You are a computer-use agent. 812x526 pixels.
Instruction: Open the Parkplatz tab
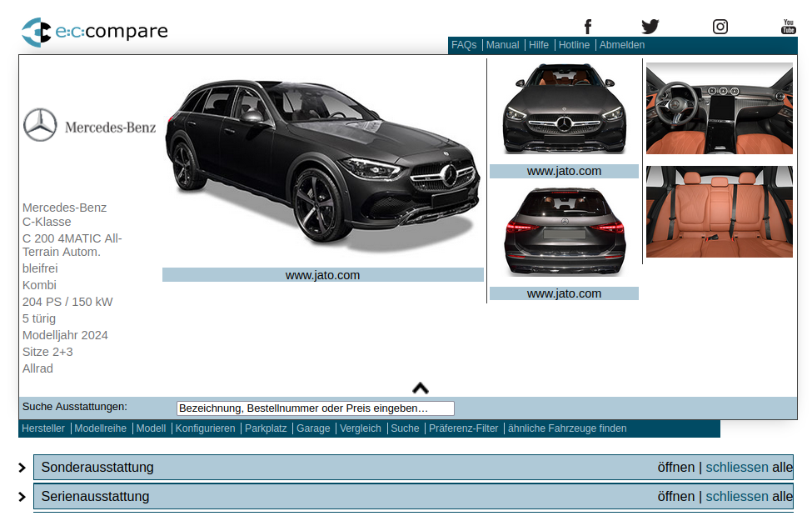coord(266,428)
